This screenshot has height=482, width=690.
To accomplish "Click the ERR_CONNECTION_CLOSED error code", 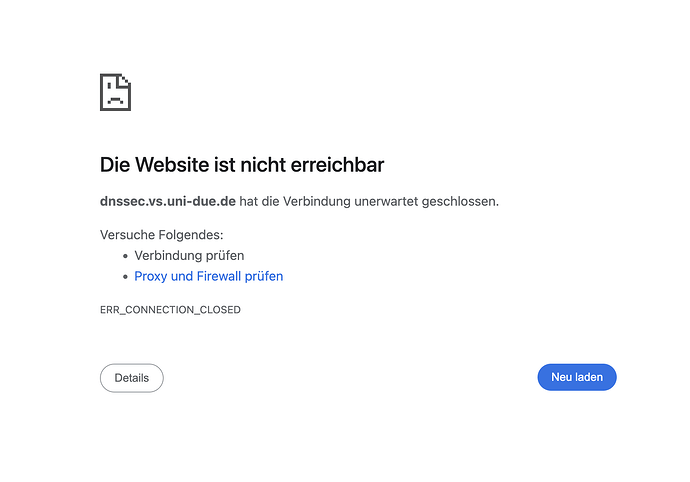I will (170, 310).
